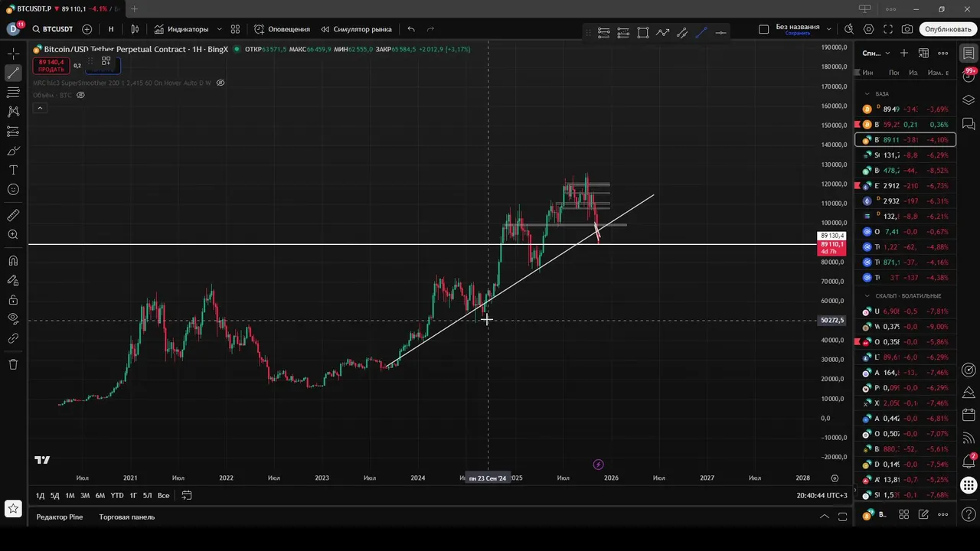Open the timezone 20:40:44 UTC+3 selector
Image resolution: width=980 pixels, height=551 pixels.
click(822, 496)
